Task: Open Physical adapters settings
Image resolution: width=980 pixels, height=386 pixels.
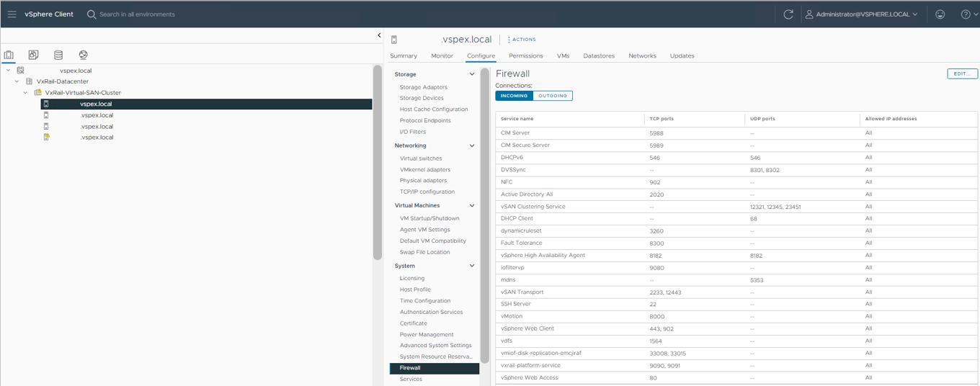Action: [424, 181]
